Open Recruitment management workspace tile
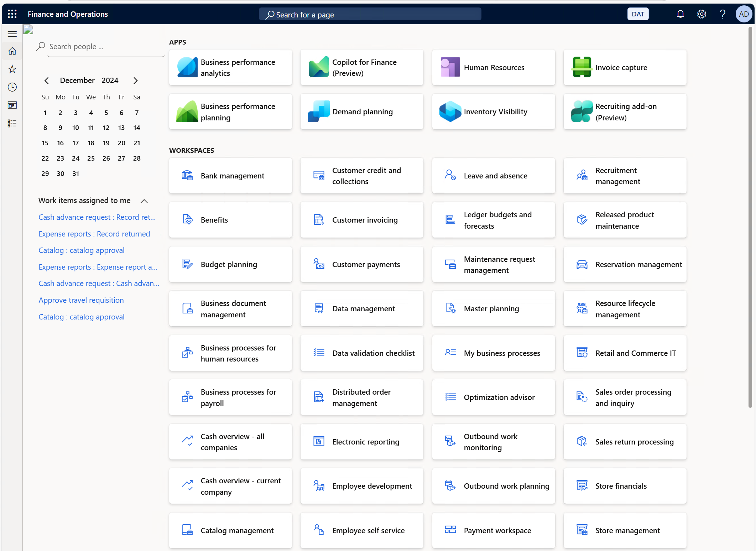The image size is (756, 551). [x=625, y=176]
